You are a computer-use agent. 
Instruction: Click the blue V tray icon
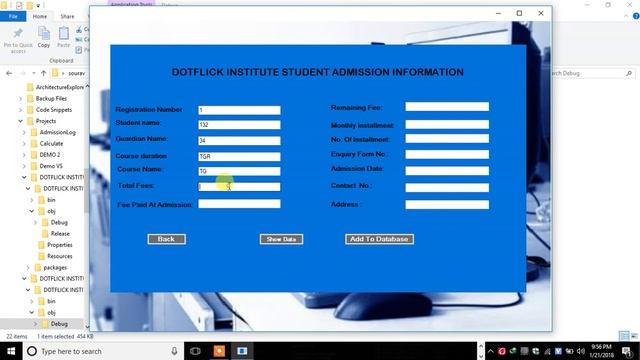tap(558, 351)
